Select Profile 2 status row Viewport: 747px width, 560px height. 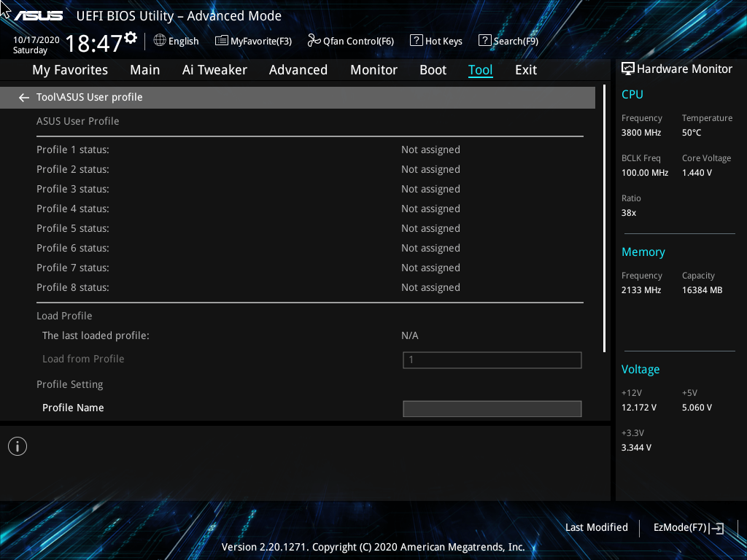coord(309,169)
